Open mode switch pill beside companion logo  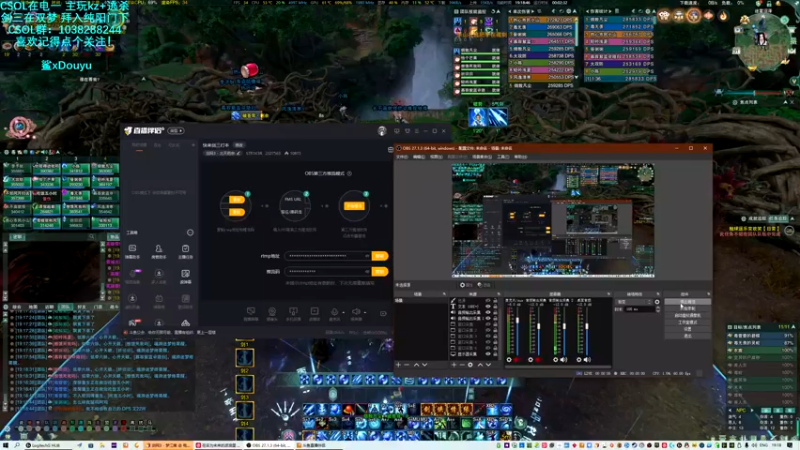coord(176,131)
